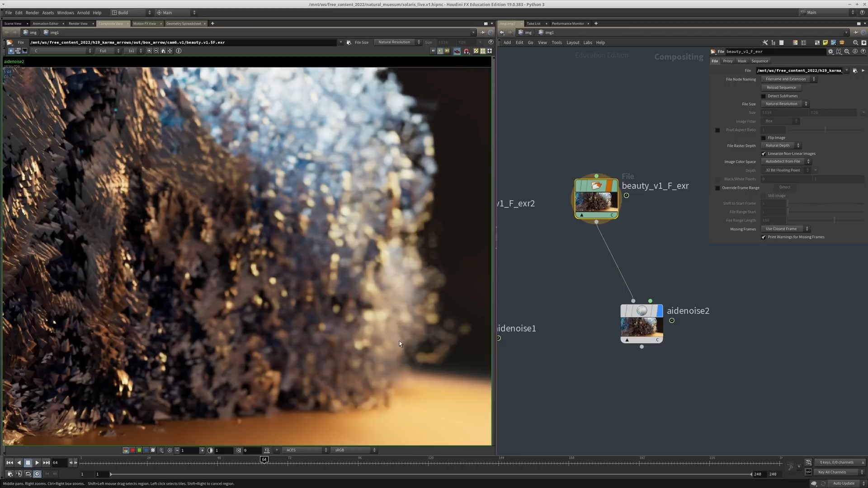
Task: Add a sticky note in network
Action: click(825, 42)
